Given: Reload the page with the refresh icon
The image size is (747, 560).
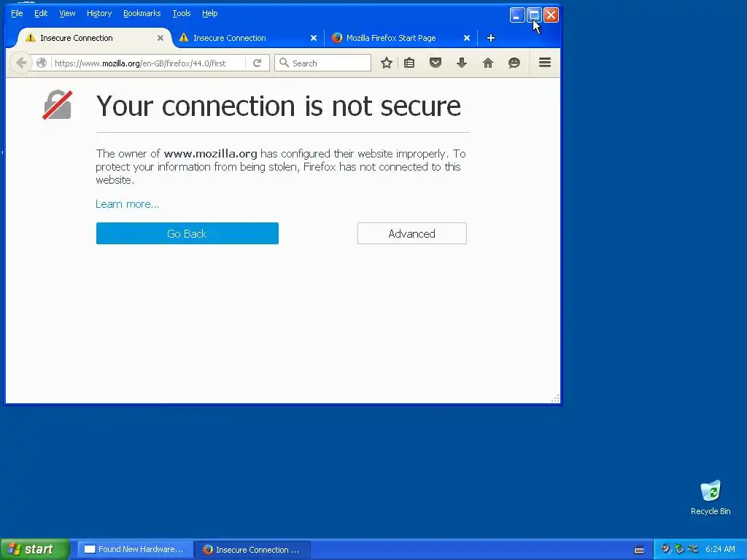Looking at the screenshot, I should pyautogui.click(x=258, y=63).
